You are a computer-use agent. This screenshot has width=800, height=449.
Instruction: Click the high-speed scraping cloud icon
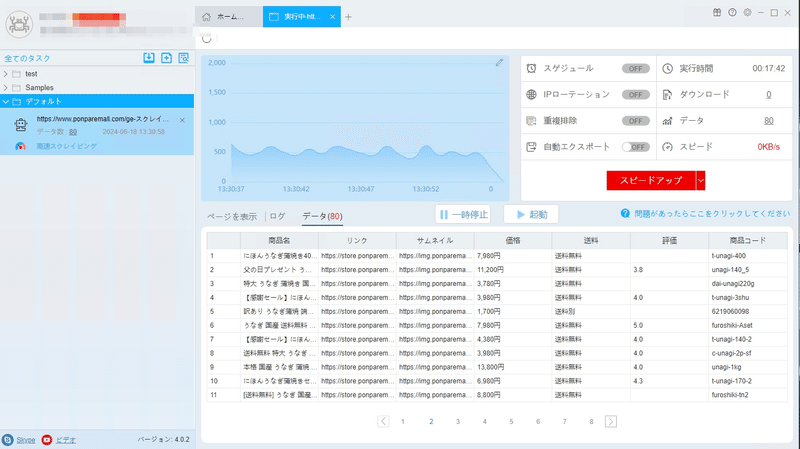[x=20, y=146]
